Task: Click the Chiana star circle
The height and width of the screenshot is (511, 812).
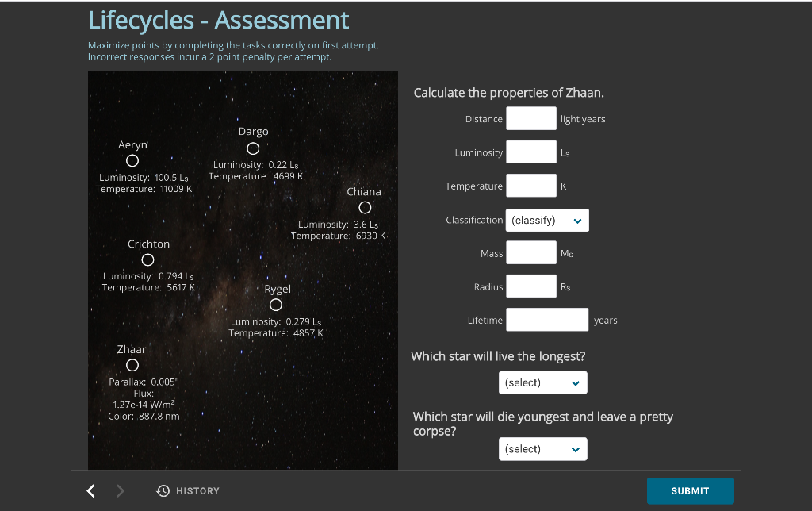Action: [x=364, y=208]
